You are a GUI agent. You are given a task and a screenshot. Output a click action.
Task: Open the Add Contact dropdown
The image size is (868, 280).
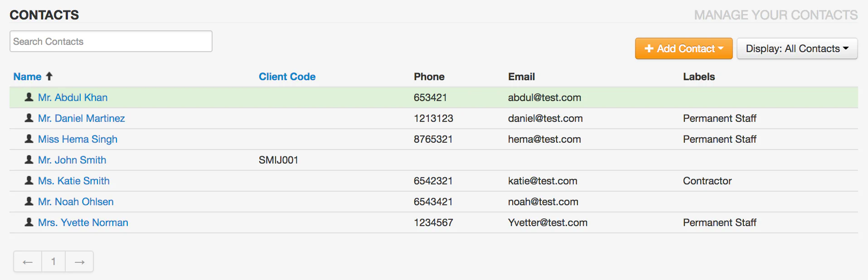(684, 48)
